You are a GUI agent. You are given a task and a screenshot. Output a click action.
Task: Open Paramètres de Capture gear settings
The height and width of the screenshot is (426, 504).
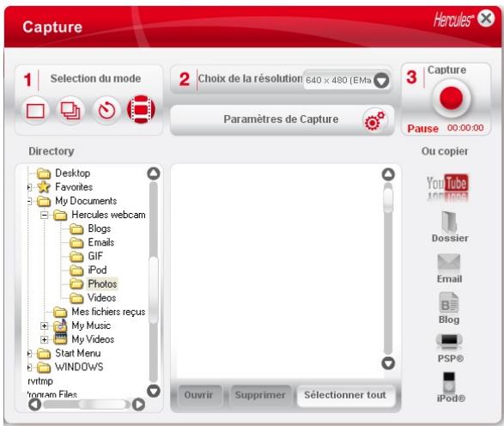[375, 120]
